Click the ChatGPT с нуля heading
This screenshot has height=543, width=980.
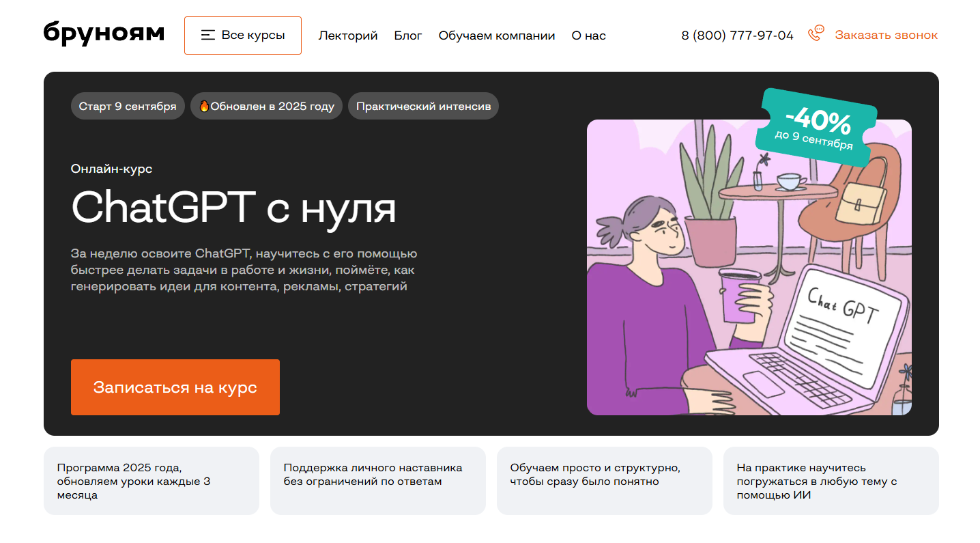(233, 208)
